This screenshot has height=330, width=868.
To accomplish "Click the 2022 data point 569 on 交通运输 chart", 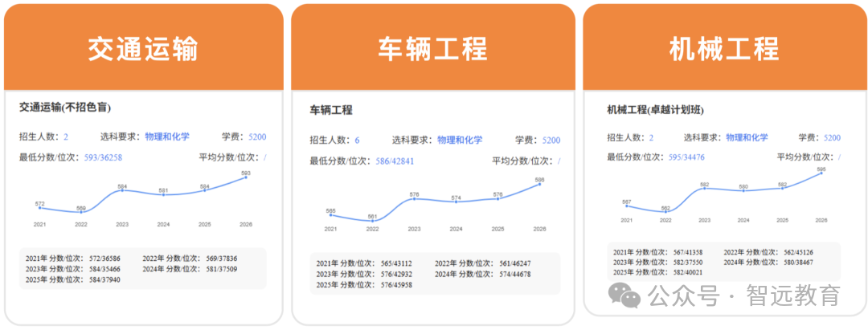I will click(x=81, y=212).
